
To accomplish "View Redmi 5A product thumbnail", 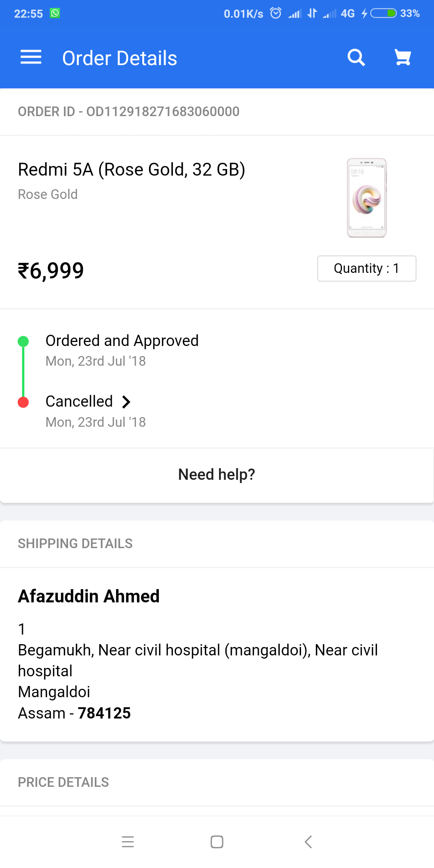I will [x=366, y=198].
